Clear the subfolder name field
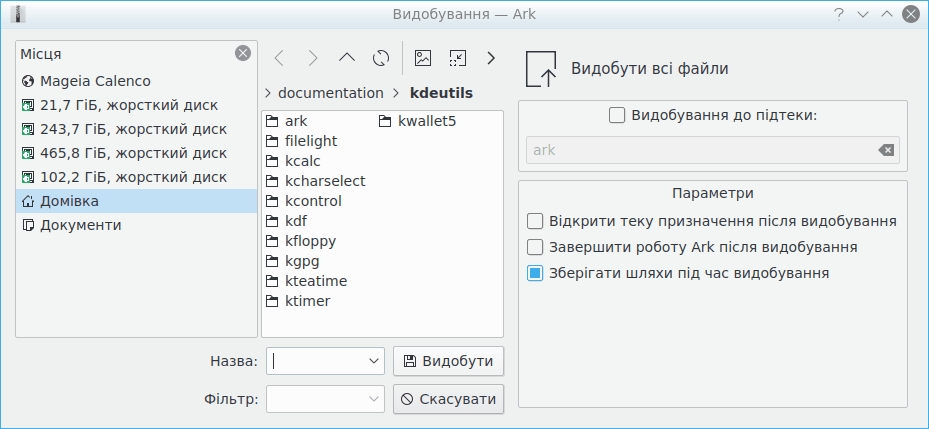 click(886, 150)
